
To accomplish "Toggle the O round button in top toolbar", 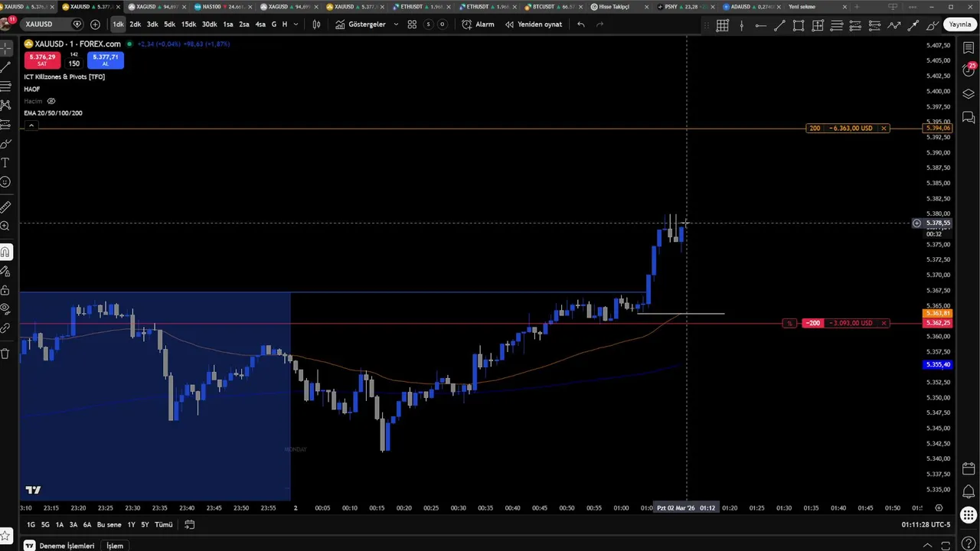I will click(x=442, y=24).
